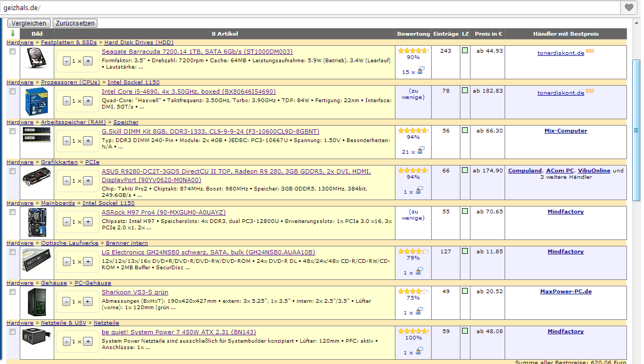Viewport: 644px width, 364px height.
Task: Select the LG GH24NSB0 row checkbox
Action: tap(13, 252)
